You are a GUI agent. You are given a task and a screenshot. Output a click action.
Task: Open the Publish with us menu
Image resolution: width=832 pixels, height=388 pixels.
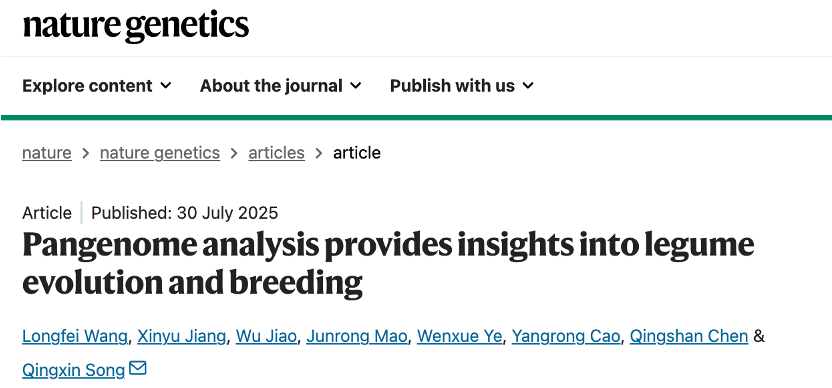click(462, 85)
